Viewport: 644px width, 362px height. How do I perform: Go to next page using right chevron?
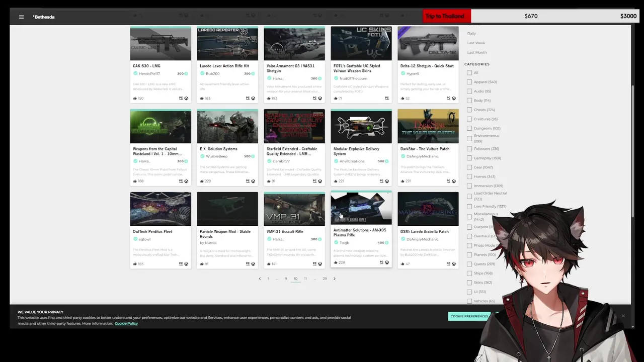click(334, 279)
